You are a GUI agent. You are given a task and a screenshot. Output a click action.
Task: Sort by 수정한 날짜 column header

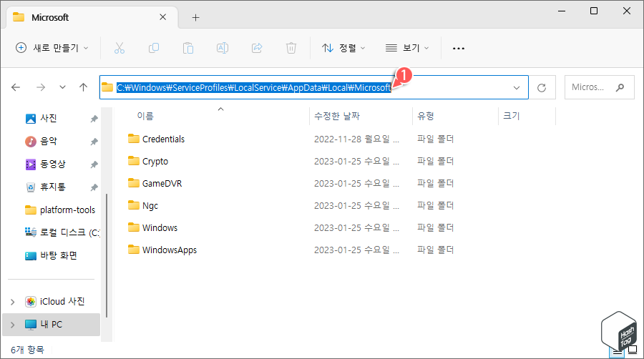(x=337, y=116)
